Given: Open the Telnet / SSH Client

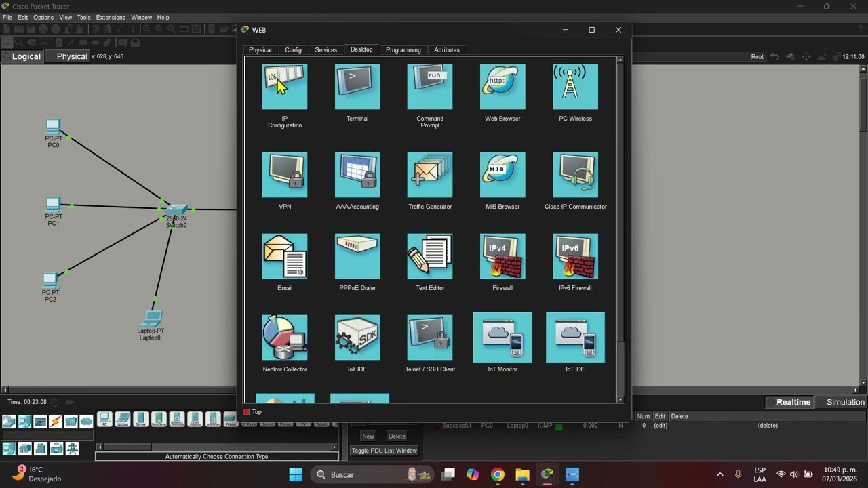Looking at the screenshot, I should point(430,338).
